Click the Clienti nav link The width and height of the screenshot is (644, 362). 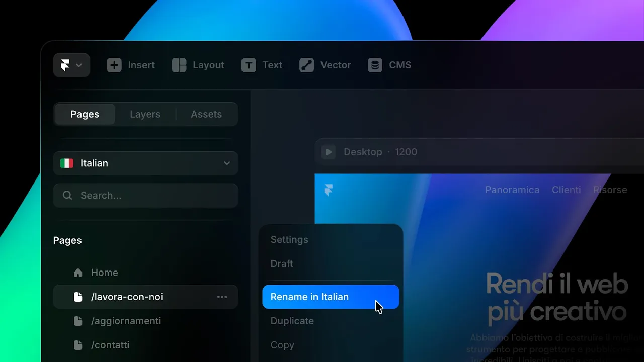(x=566, y=190)
